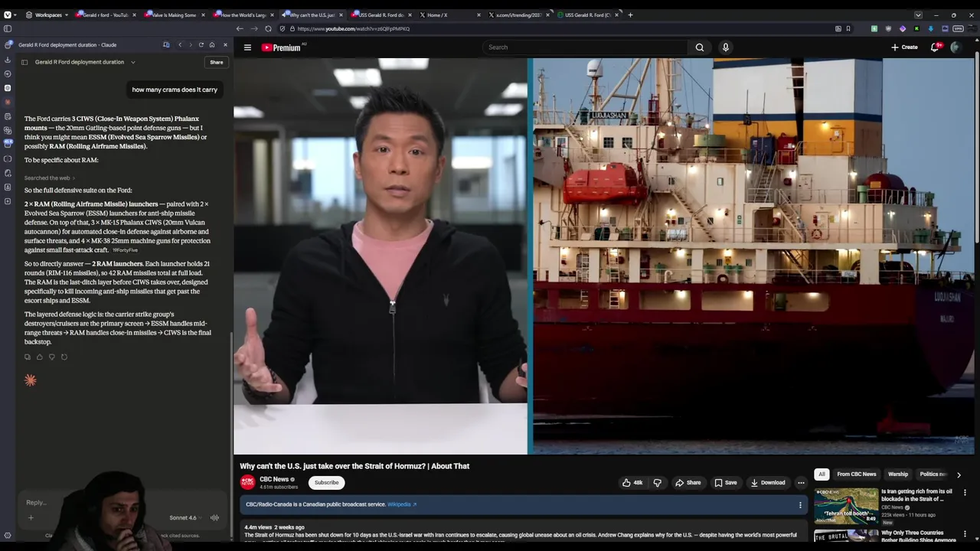Open options for 'Is Iran getting rich' video

tap(965, 493)
